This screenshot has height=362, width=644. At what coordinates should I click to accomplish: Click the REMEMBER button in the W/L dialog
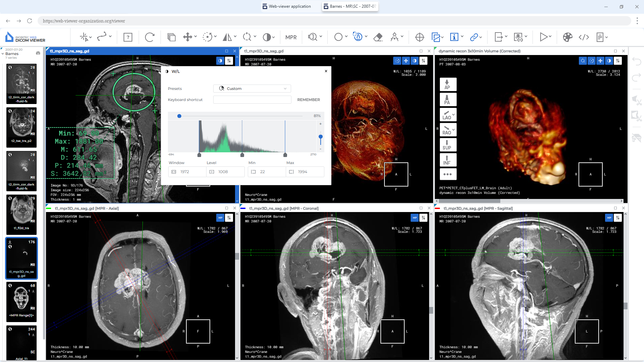point(308,99)
